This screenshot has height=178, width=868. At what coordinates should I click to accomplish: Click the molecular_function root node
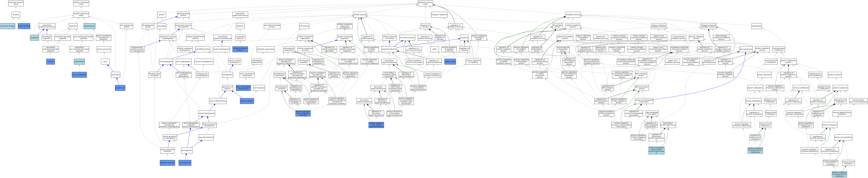pos(16,3)
